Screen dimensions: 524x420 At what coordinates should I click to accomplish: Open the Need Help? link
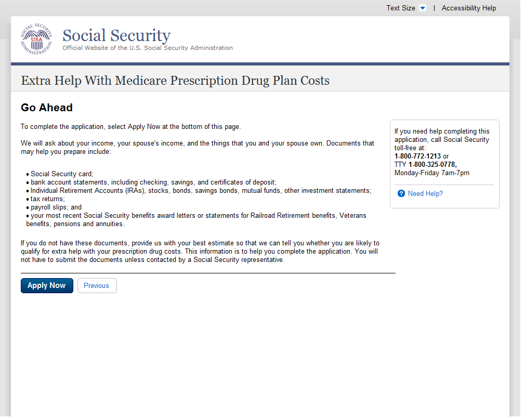(x=425, y=193)
